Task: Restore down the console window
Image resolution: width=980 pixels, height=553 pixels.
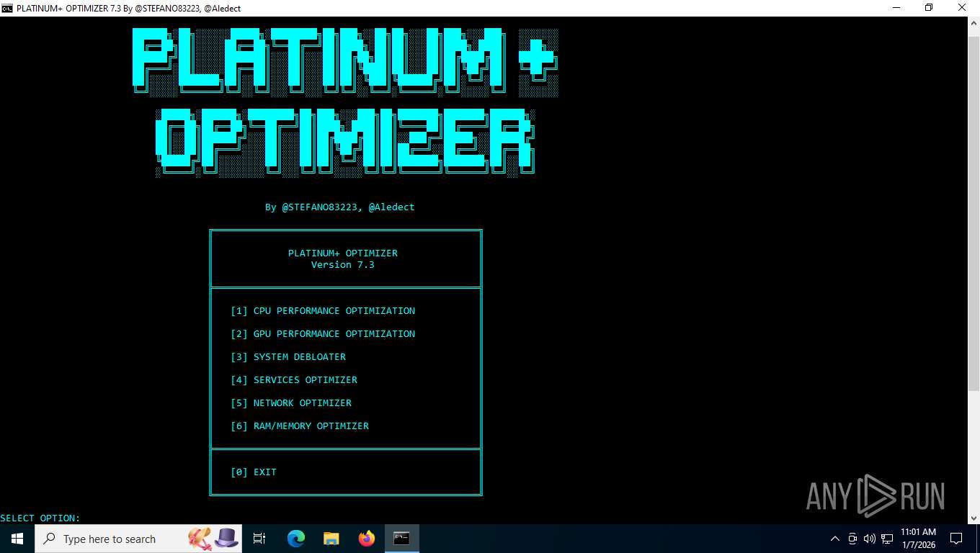Action: 930,8
